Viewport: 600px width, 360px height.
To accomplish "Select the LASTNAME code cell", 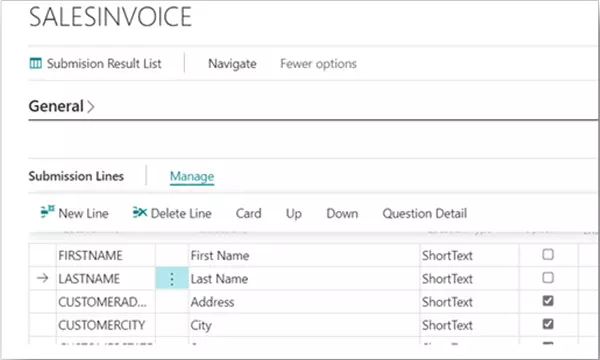I will (x=106, y=279).
